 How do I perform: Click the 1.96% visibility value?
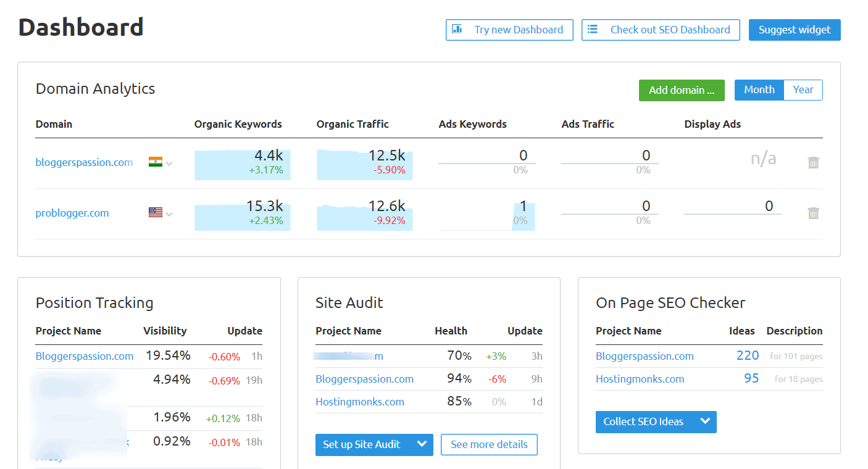(172, 417)
